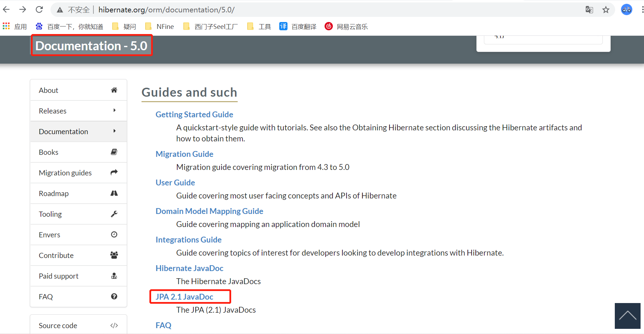Open the Baidu paw bookmark icon
This screenshot has height=334, width=644.
tap(39, 26)
